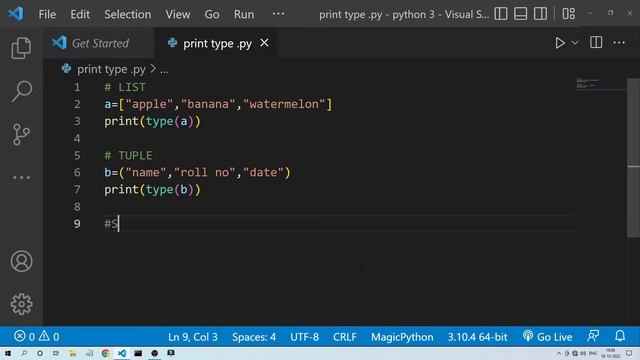This screenshot has height=360, width=640.
Task: Toggle the secondary side bar layout icon
Action: coord(540,14)
